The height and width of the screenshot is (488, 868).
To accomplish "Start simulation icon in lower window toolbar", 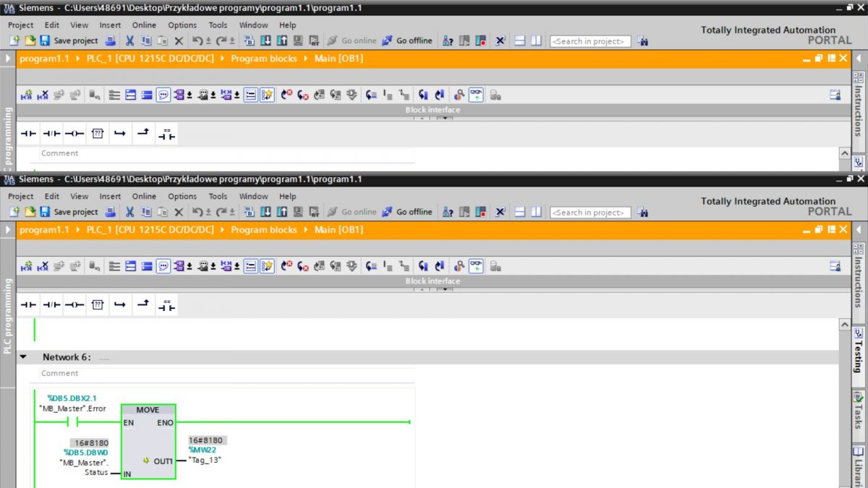I will pos(297,212).
